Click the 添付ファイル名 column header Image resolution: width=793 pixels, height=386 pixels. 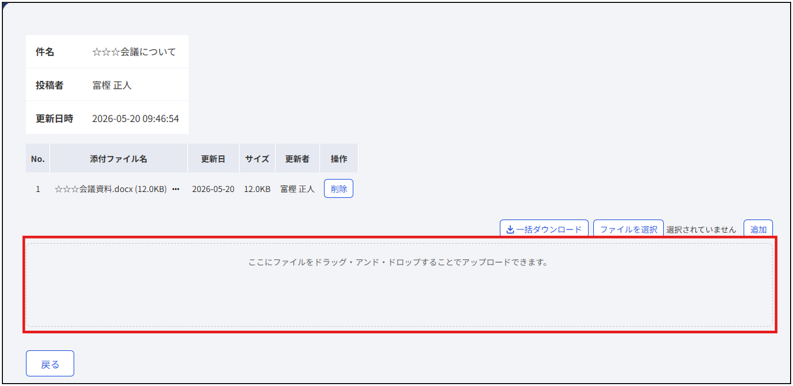(119, 158)
